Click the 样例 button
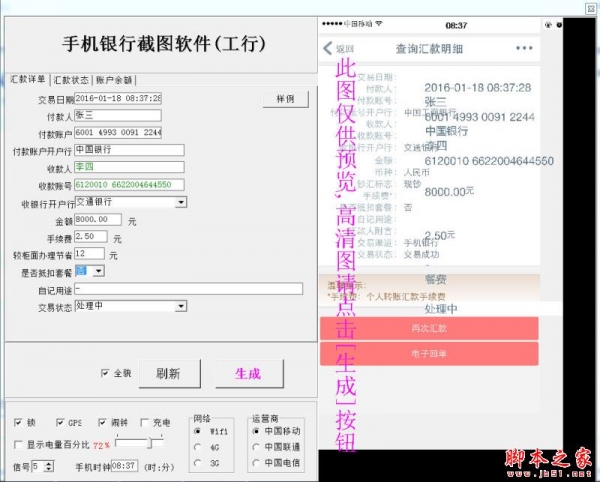The width and height of the screenshot is (600, 482). [285, 99]
